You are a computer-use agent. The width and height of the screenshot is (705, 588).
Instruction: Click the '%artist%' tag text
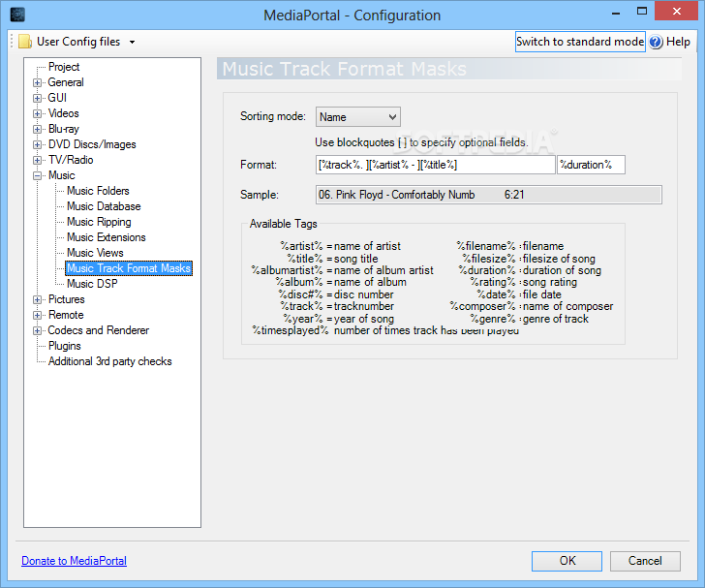302,246
